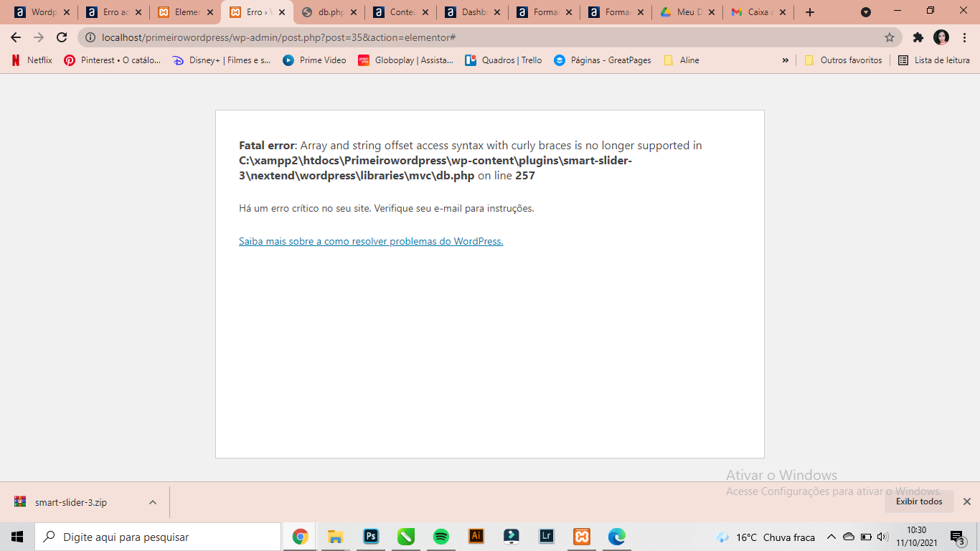Select the 'Fatal error' text
This screenshot has width=980, height=551.
click(267, 146)
